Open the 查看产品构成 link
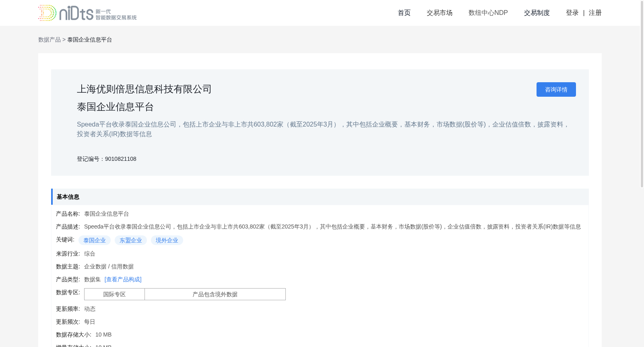 tap(123, 279)
